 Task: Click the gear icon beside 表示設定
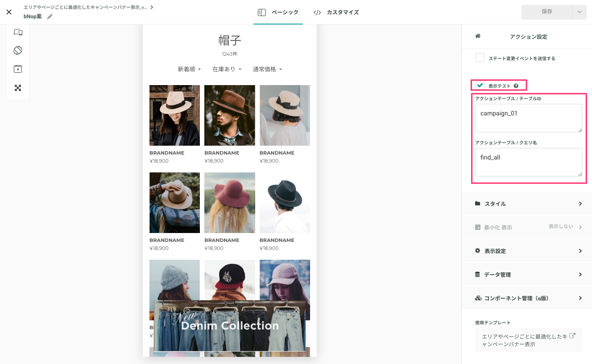coord(478,251)
